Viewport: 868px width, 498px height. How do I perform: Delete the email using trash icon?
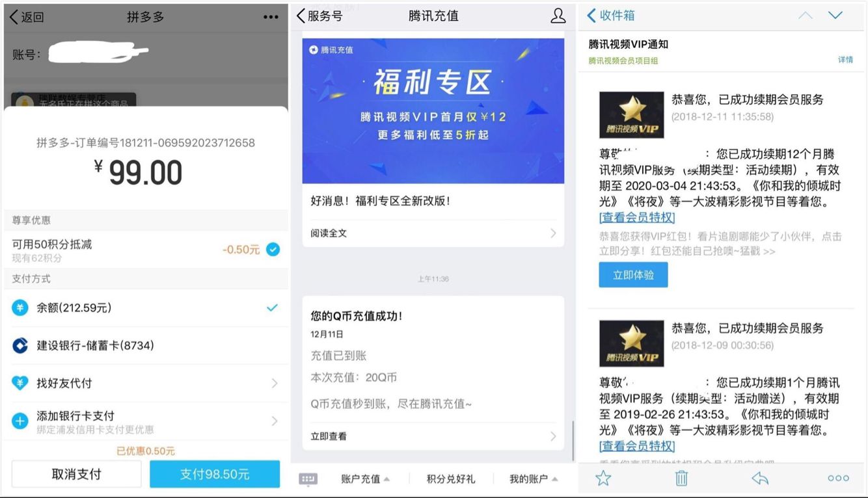[681, 478]
